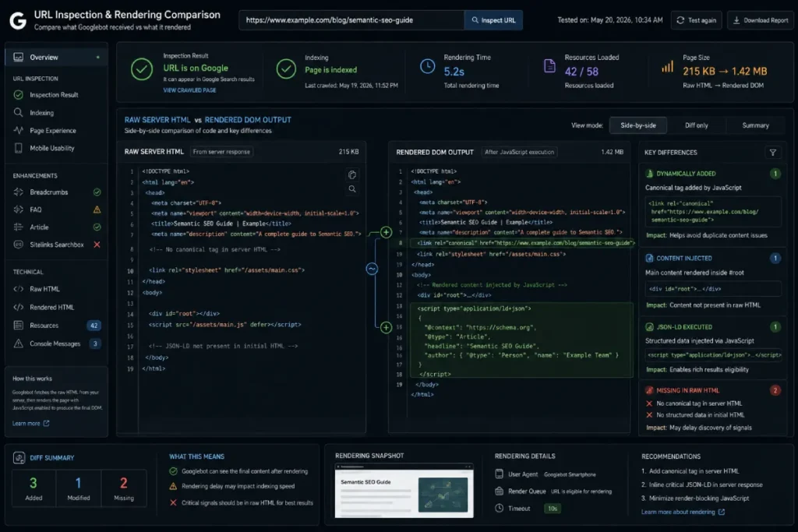Click the After JavaScript execution tag
The height and width of the screenshot is (532, 798).
(x=519, y=152)
